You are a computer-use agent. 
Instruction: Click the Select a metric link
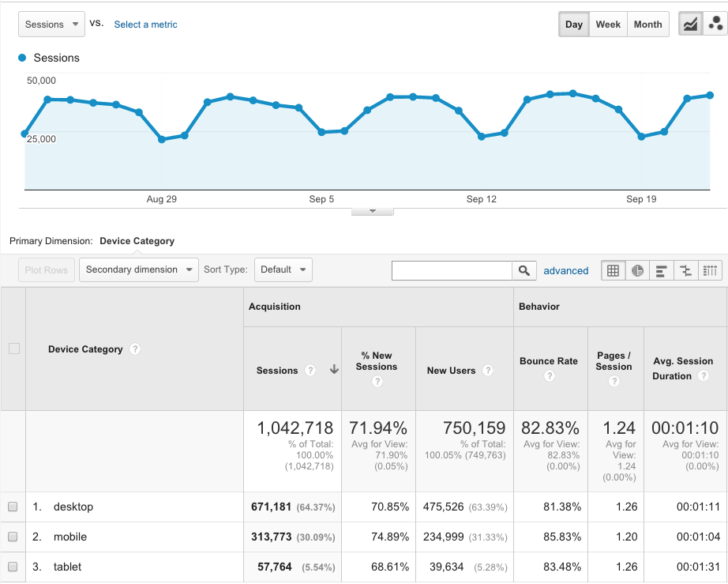click(x=145, y=24)
